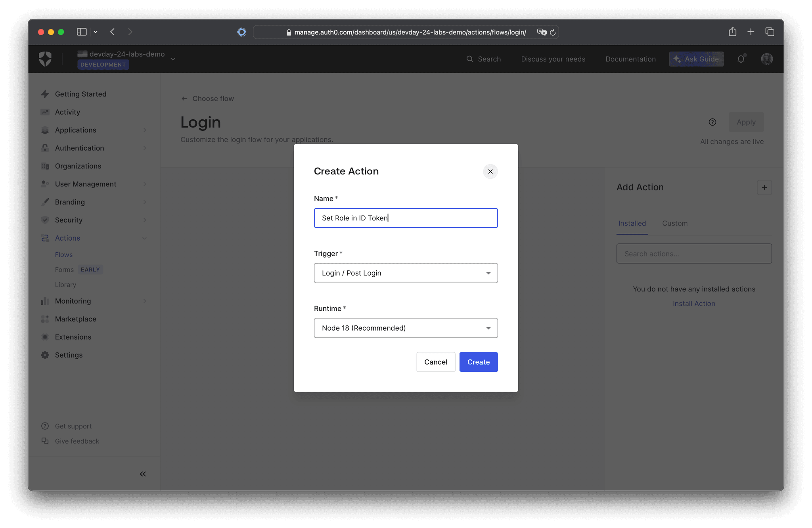
Task: Click the Extensions puzzle icon
Action: pos(45,337)
